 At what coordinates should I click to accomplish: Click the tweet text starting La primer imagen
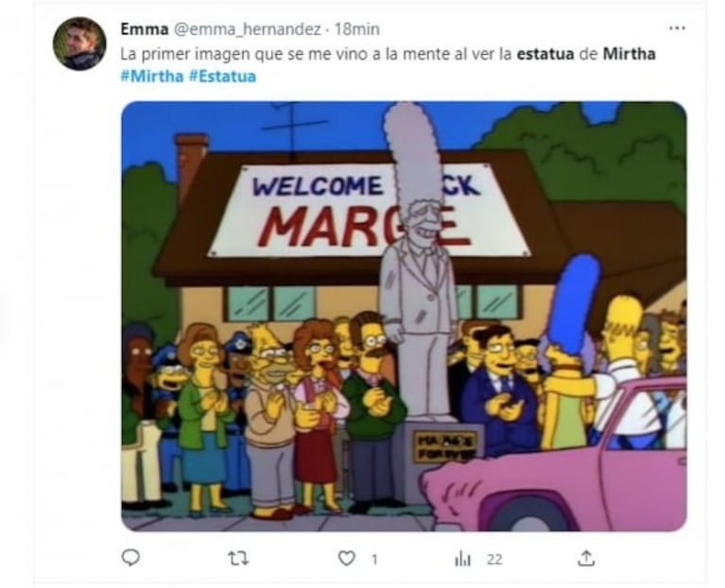click(x=388, y=54)
